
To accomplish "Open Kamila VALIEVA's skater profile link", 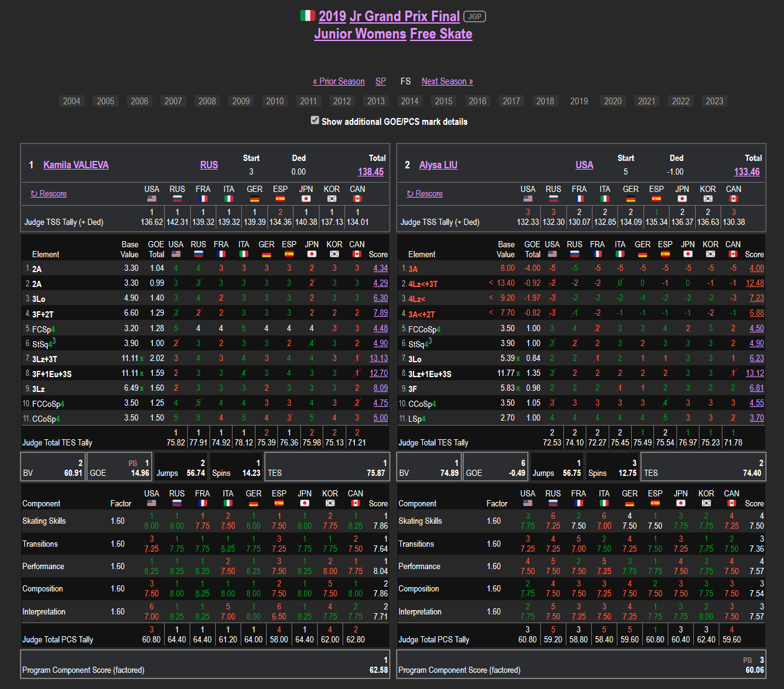I will click(x=76, y=165).
